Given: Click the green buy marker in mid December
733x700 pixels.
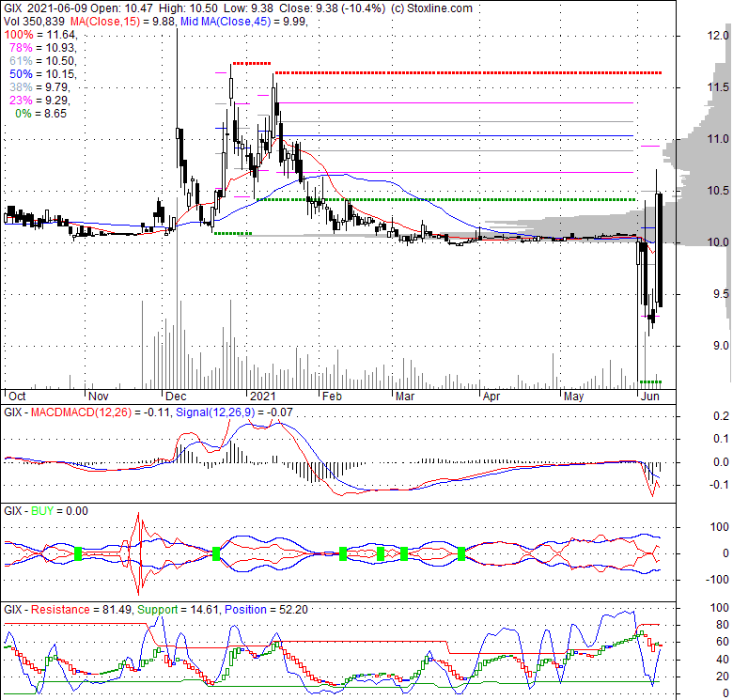Looking at the screenshot, I should 216,553.
